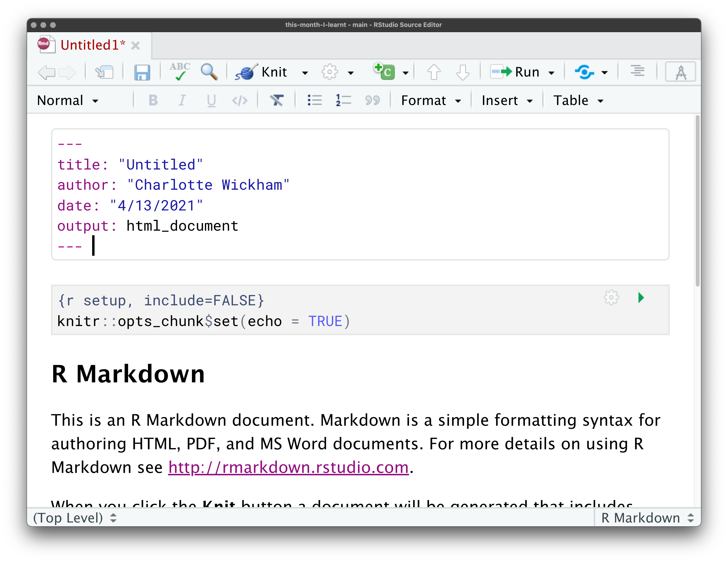Image resolution: width=728 pixels, height=562 pixels.
Task: Open the Normal paragraph style dropdown
Action: coord(68,100)
